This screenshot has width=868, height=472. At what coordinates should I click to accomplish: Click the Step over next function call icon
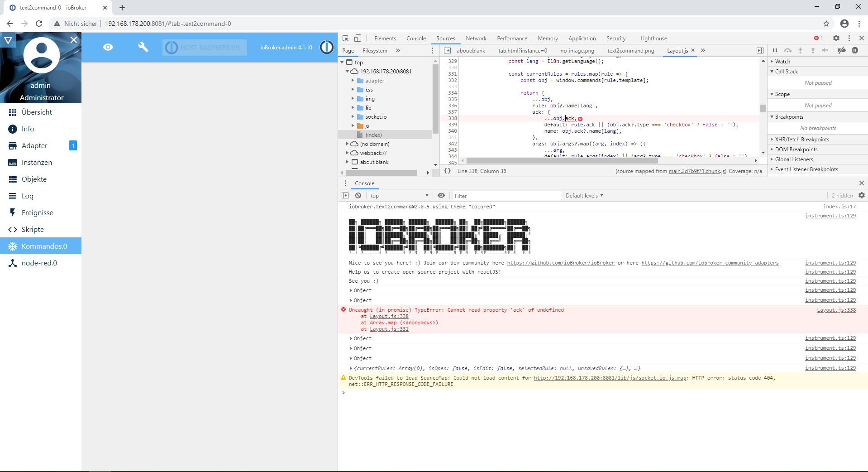point(788,50)
